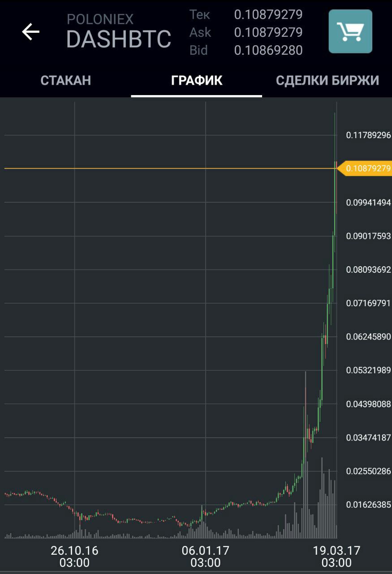Open the shopping cart trade button
This screenshot has width=392, height=574.
pos(350,31)
